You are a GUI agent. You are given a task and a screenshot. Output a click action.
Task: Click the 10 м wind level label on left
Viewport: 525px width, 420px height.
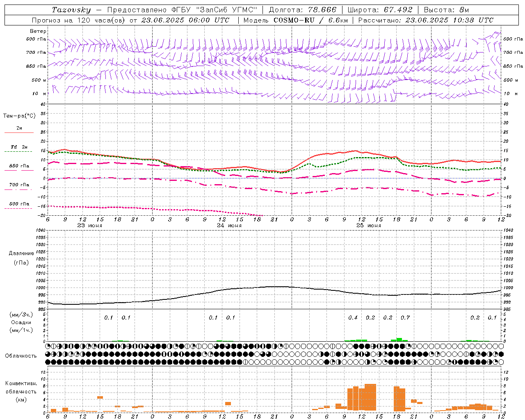[x=39, y=94]
